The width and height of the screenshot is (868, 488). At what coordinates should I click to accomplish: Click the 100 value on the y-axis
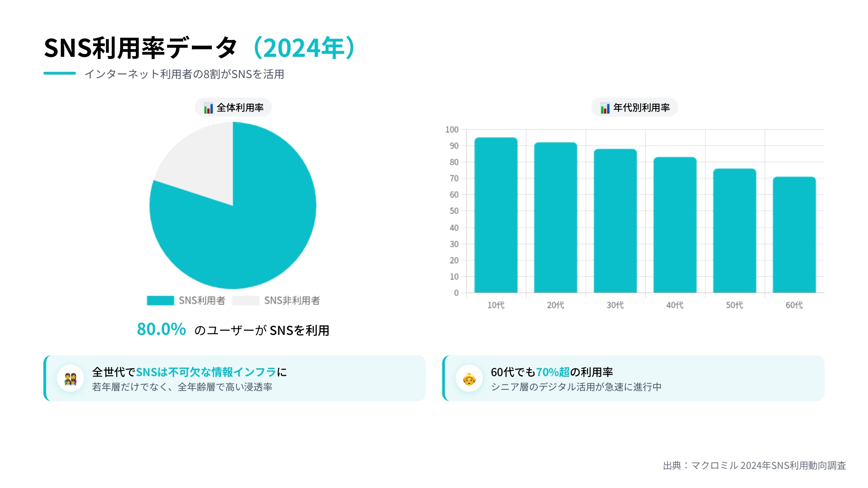pos(452,129)
